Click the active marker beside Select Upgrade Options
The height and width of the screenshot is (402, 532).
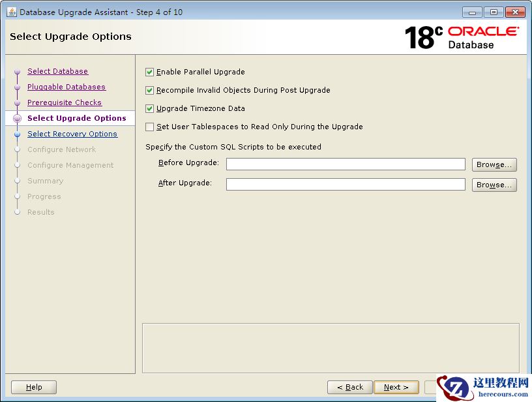pyautogui.click(x=18, y=118)
